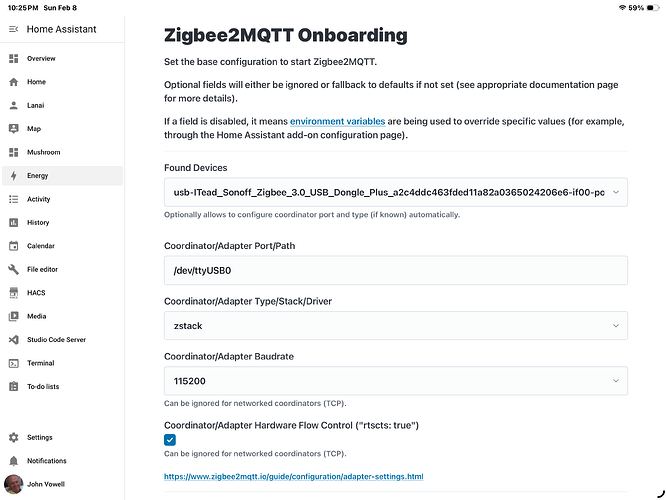The image size is (666, 500).
Task: Select Studio Code Server menu item
Action: point(56,339)
